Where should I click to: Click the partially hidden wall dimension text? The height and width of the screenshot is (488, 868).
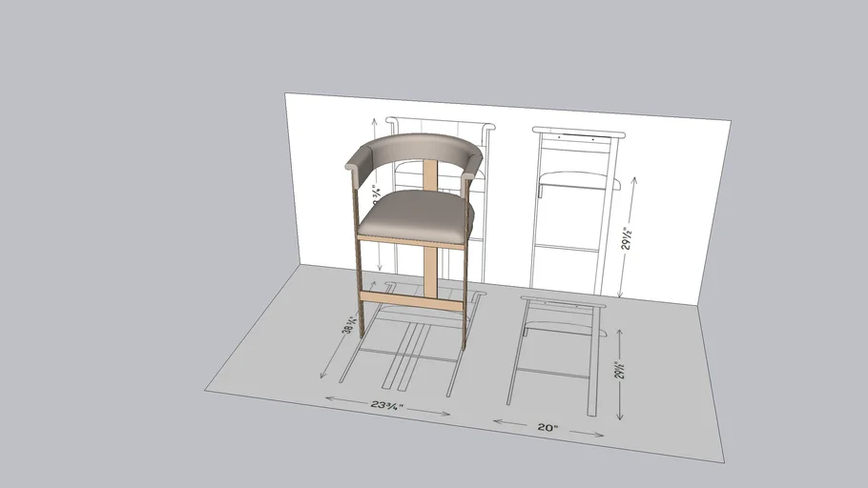379,195
